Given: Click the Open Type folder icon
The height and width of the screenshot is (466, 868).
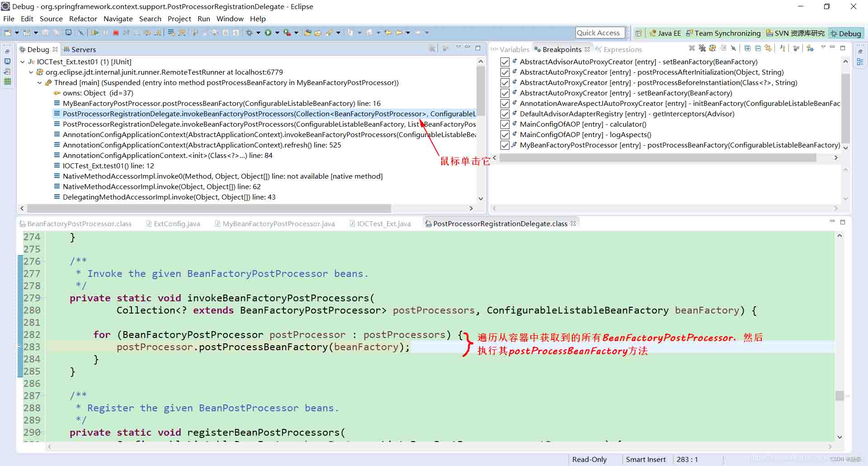Looking at the screenshot, I should [307, 33].
